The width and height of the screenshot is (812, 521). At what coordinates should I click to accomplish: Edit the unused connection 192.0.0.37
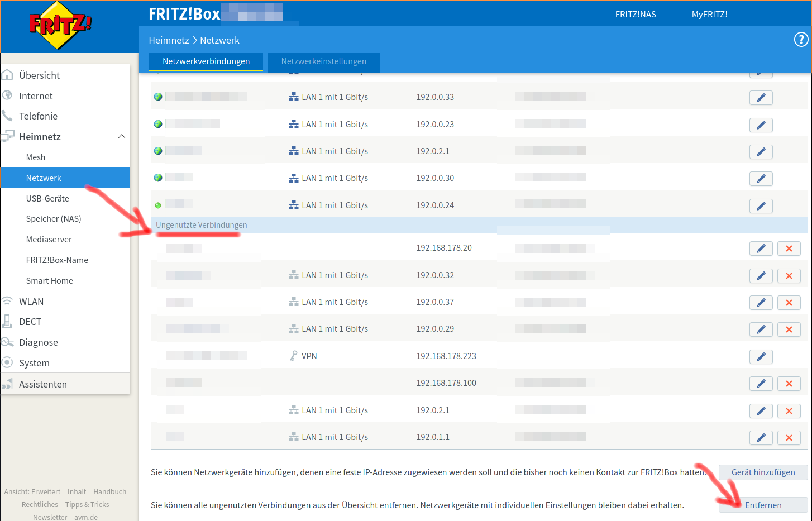(x=761, y=303)
